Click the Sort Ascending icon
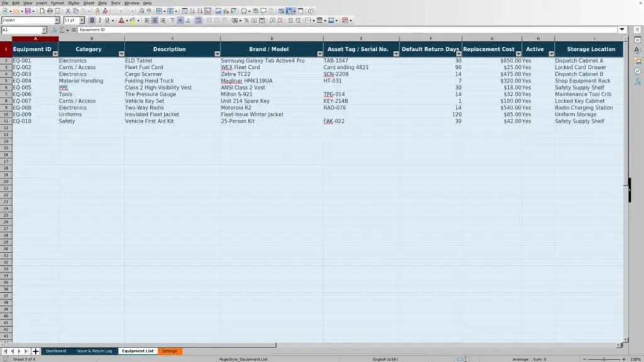 [x=192, y=11]
